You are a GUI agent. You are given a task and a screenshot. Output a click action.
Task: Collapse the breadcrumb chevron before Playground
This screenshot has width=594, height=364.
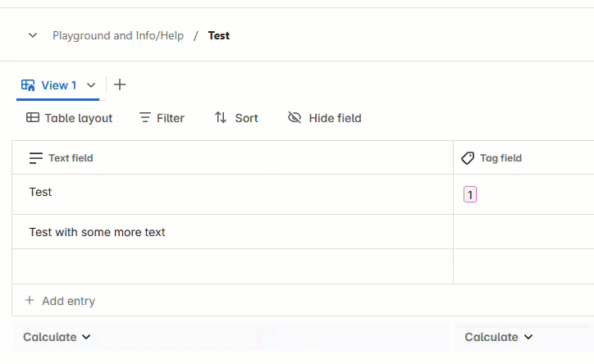click(x=33, y=35)
